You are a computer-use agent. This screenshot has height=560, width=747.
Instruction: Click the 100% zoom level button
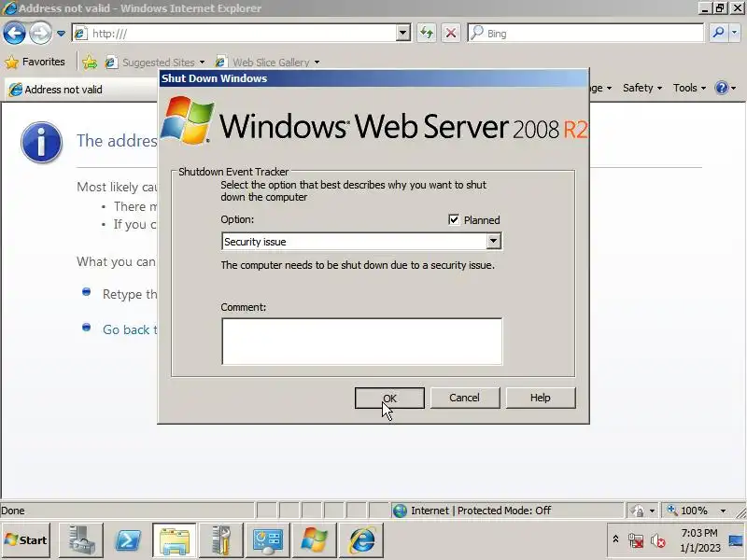pyautogui.click(x=688, y=511)
